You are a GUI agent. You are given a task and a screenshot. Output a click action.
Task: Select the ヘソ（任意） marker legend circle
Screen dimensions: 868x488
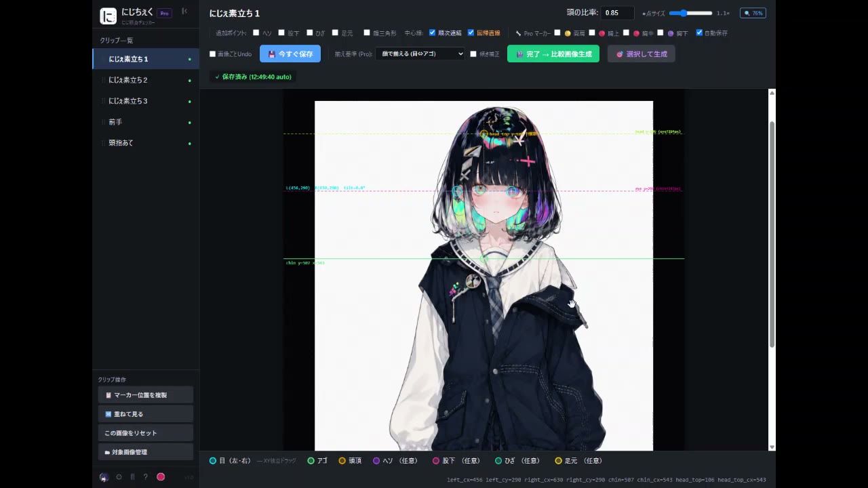click(x=376, y=461)
